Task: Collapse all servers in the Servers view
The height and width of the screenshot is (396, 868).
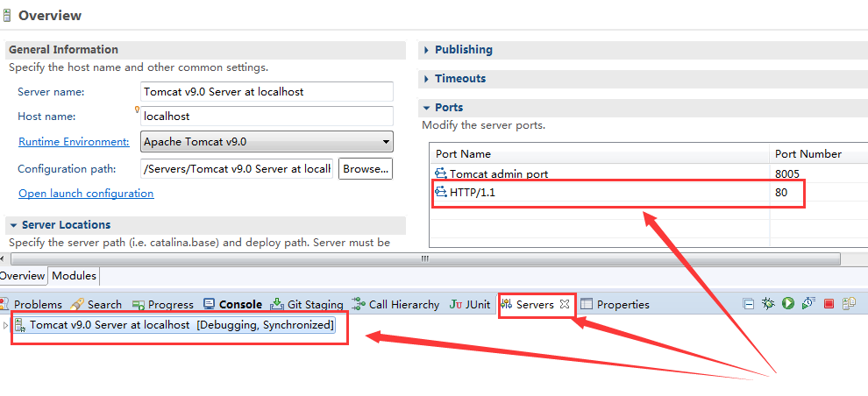Action: pyautogui.click(x=749, y=304)
